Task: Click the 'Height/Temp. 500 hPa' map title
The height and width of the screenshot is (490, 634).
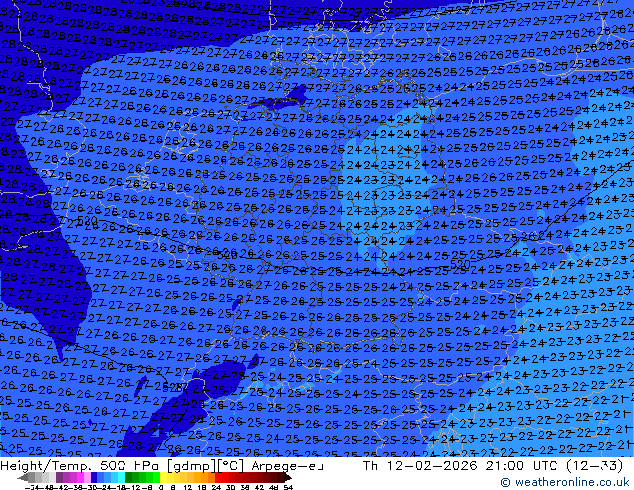Action: click(82, 466)
